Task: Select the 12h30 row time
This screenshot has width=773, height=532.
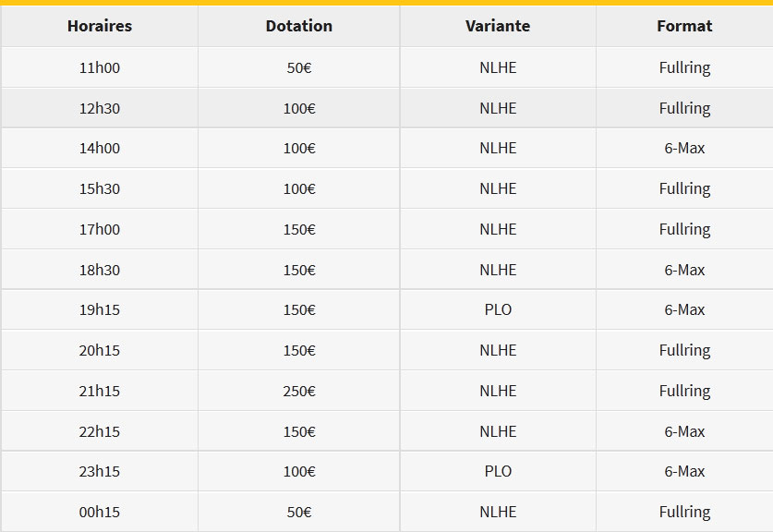Action: [100, 108]
